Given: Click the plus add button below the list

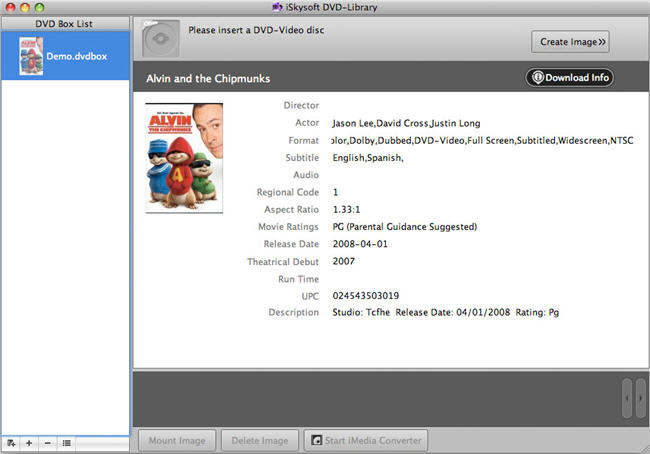Looking at the screenshot, I should [29, 443].
